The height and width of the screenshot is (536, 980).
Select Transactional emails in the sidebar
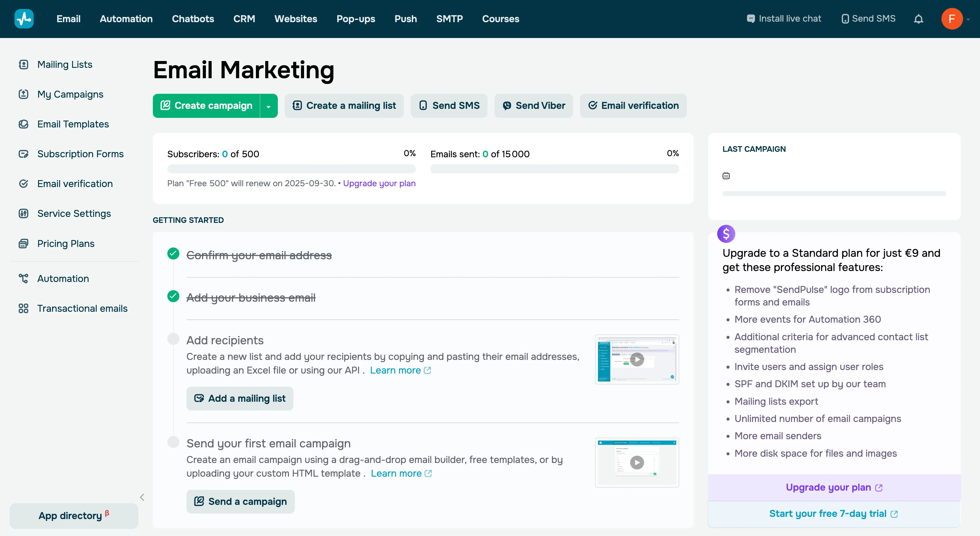click(82, 308)
